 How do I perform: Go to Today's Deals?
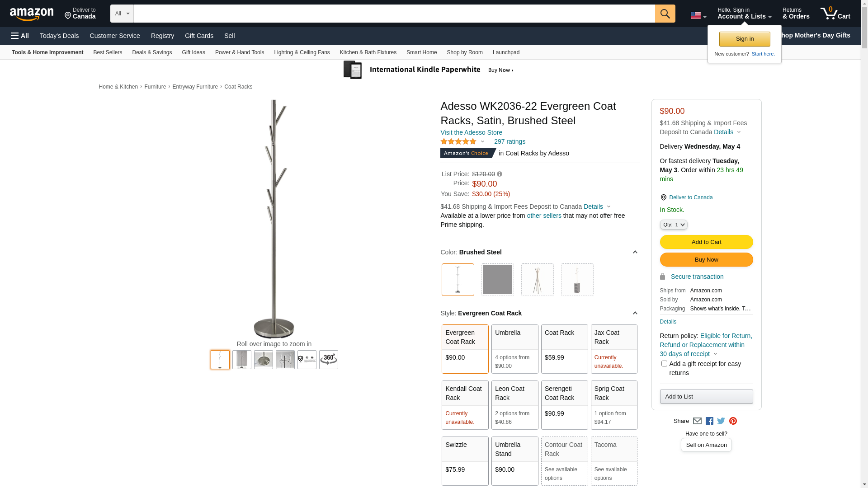[59, 36]
